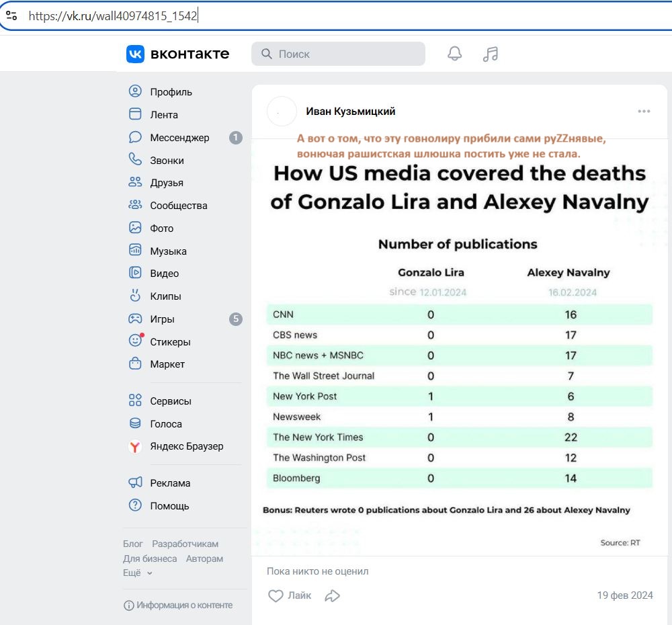This screenshot has width=672, height=625.
Task: Click the Яндекс Браузер icon
Action: tap(135, 446)
